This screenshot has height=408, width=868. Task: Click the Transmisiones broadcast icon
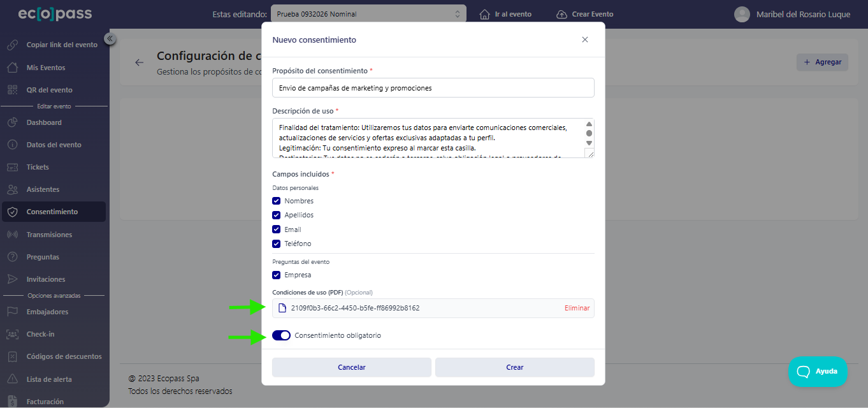point(13,234)
